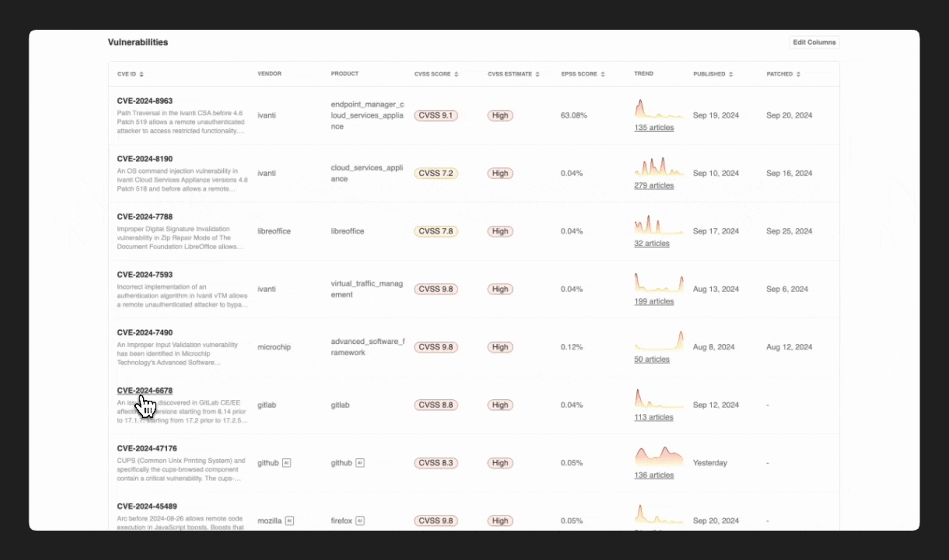Click the Product column header
Image resolution: width=949 pixels, height=560 pixels.
pyautogui.click(x=344, y=74)
